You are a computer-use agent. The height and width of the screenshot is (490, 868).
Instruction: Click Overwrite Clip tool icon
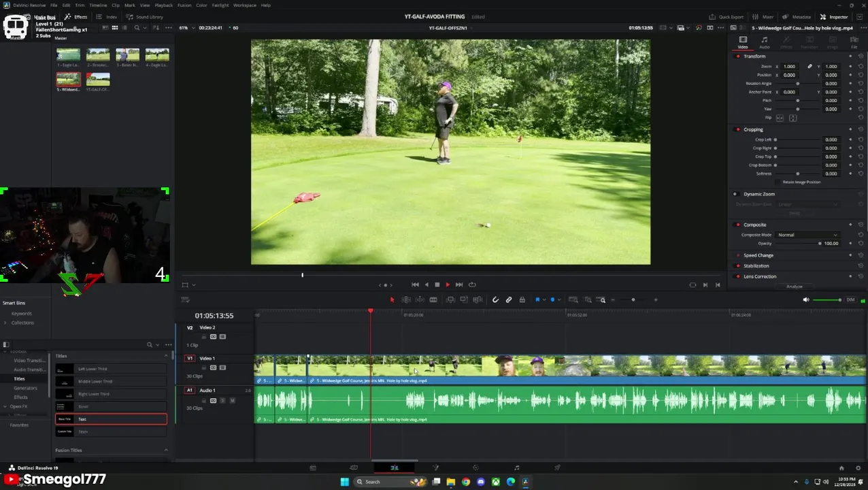pos(464,300)
